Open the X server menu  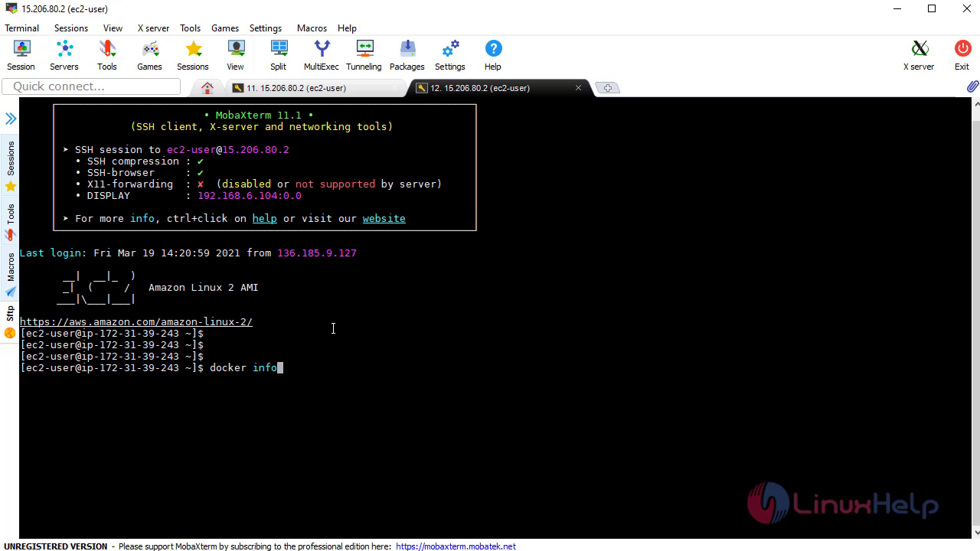click(153, 28)
